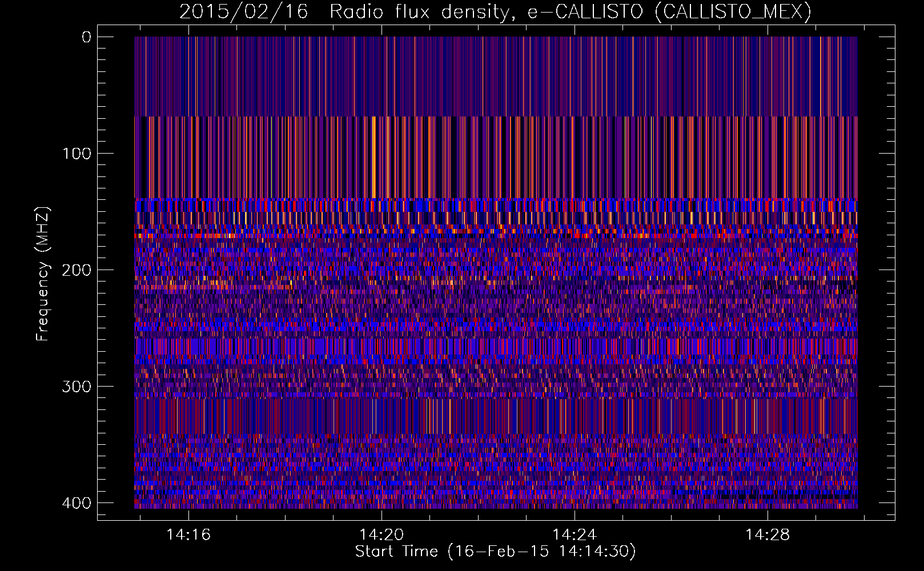
Task: Select the '300' frequency axis label
Action: point(77,387)
